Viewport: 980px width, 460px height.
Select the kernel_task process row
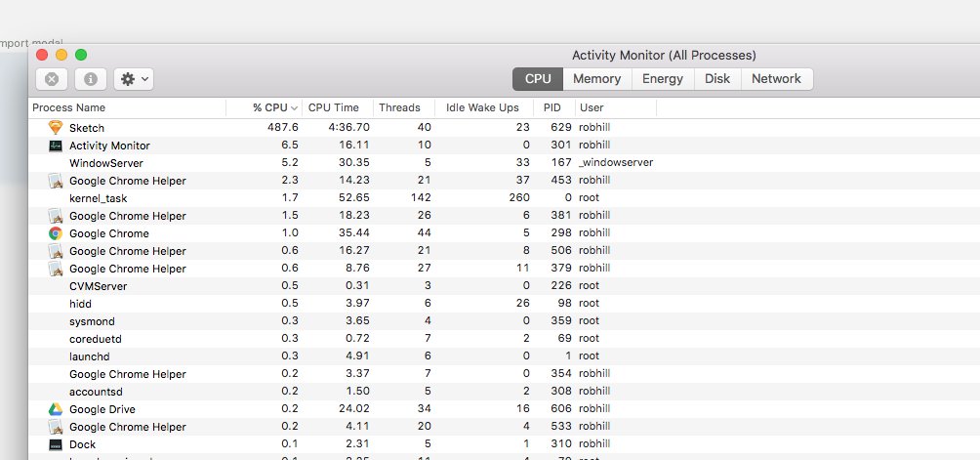pos(504,198)
